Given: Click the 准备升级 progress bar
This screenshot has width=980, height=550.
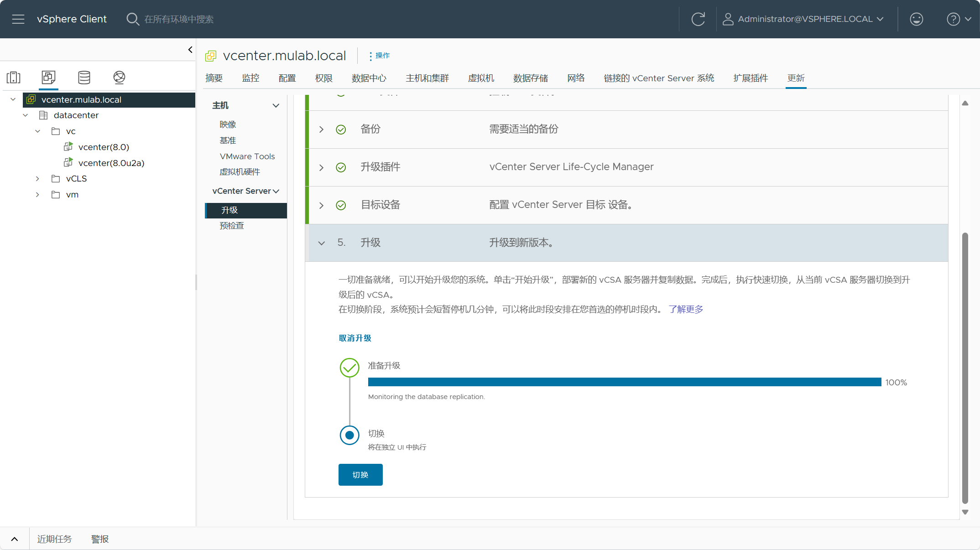Looking at the screenshot, I should pos(625,382).
